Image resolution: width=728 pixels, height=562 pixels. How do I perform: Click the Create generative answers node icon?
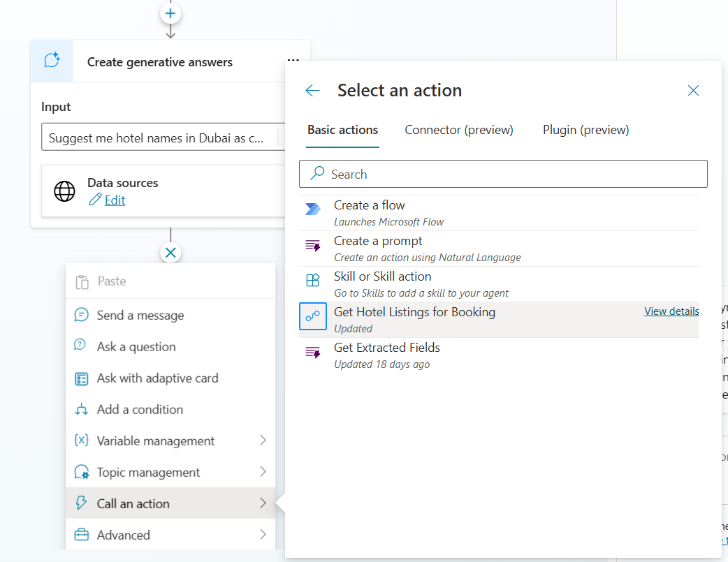coord(52,61)
